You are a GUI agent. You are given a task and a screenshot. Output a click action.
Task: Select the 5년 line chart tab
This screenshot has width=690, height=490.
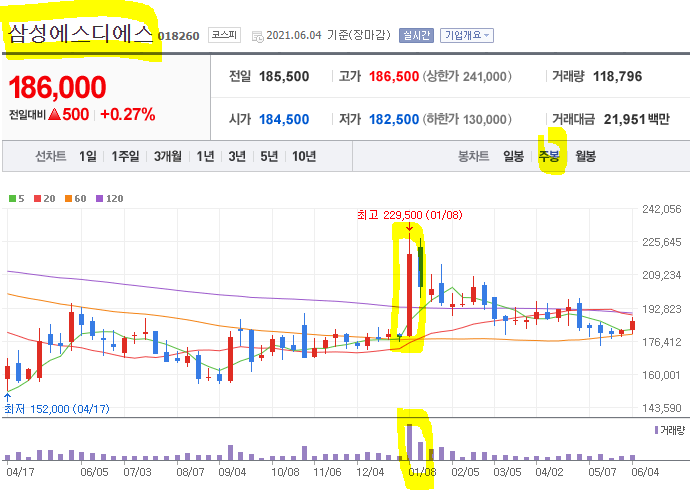point(269,156)
